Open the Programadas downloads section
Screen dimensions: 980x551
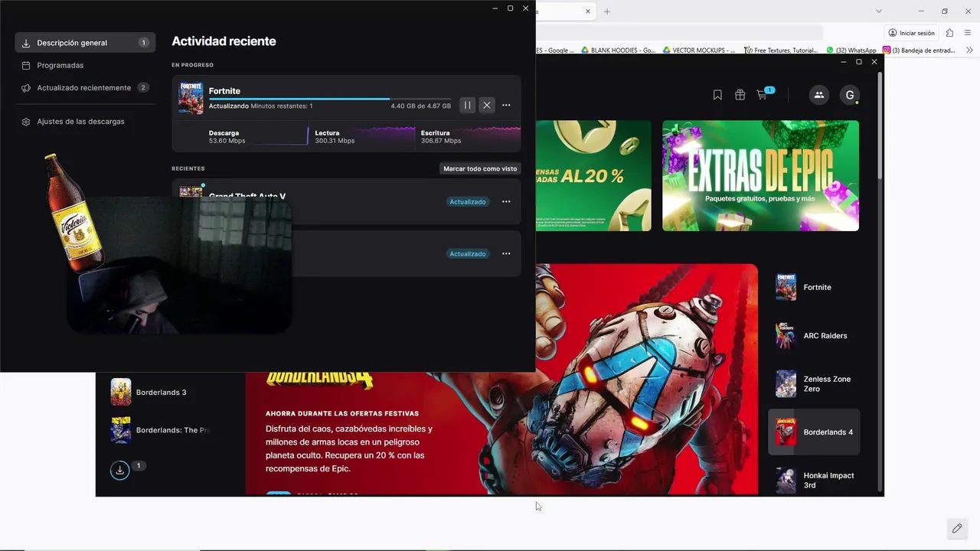[x=85, y=65]
